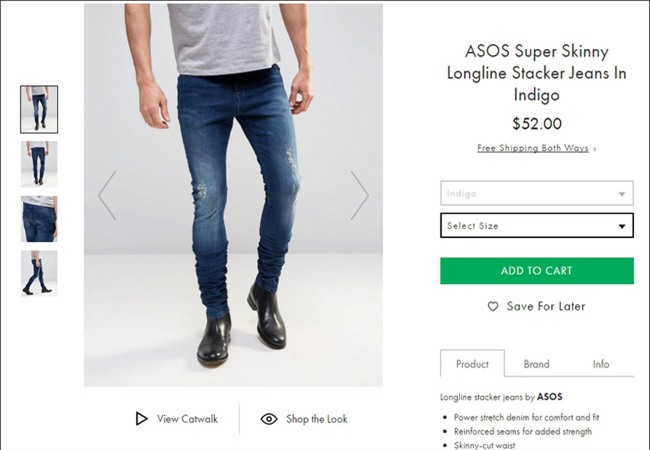Click the previous image left arrow

pyautogui.click(x=107, y=195)
